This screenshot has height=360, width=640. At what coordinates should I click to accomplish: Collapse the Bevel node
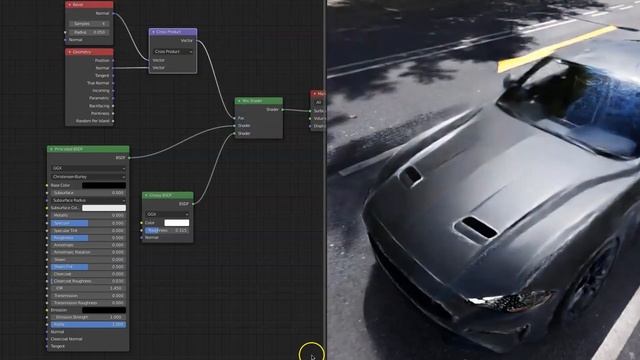[x=70, y=5]
